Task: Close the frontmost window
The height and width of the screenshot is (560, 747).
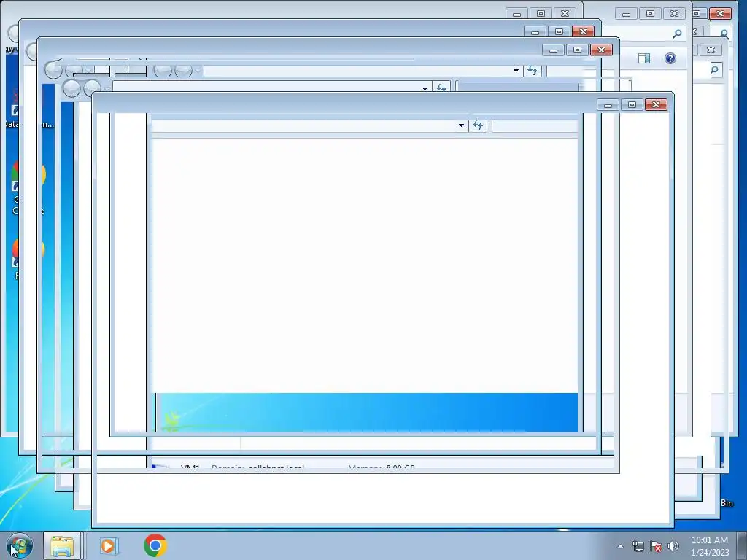Action: coord(656,105)
